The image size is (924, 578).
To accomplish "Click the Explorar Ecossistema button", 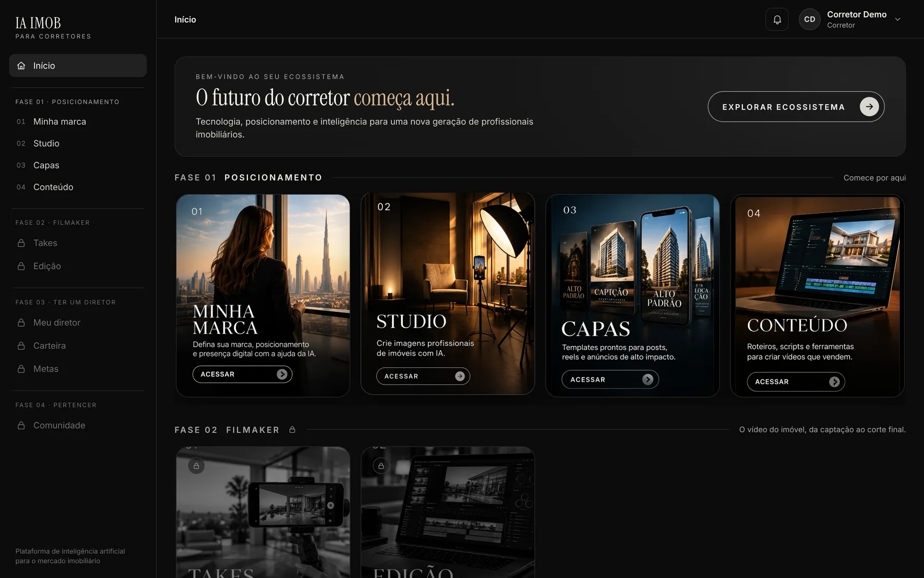I will click(796, 107).
